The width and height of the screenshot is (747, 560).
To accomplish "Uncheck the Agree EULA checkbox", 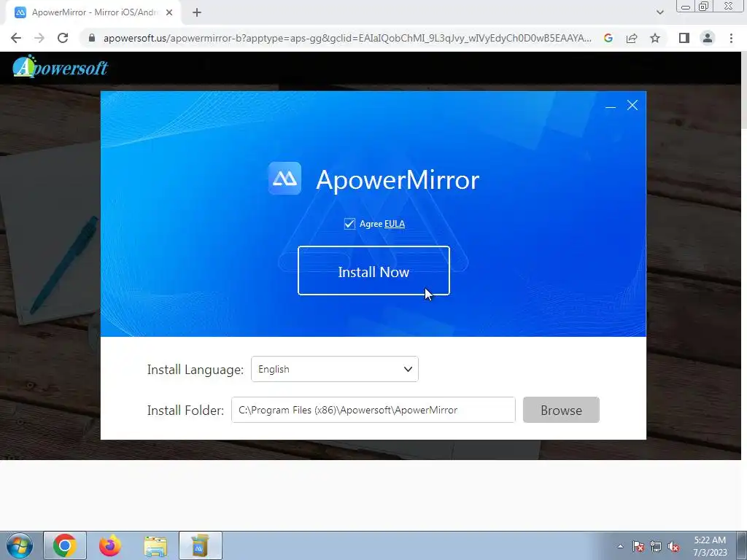I will pyautogui.click(x=349, y=224).
